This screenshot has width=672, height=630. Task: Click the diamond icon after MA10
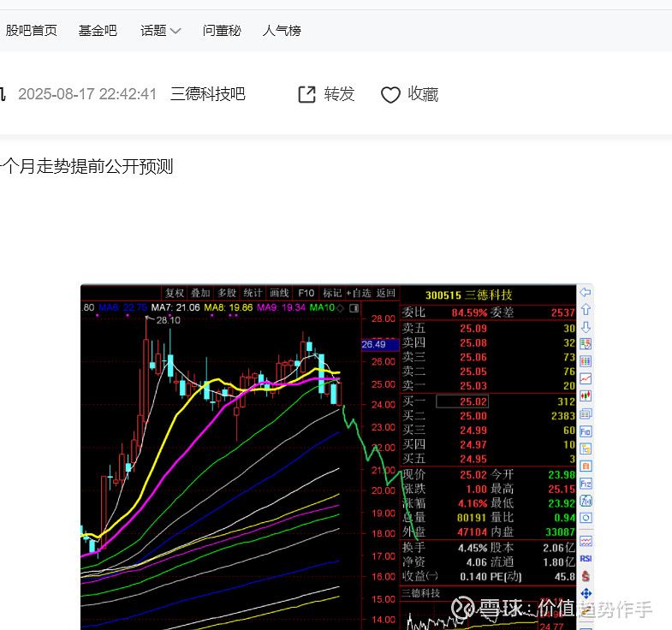341,307
